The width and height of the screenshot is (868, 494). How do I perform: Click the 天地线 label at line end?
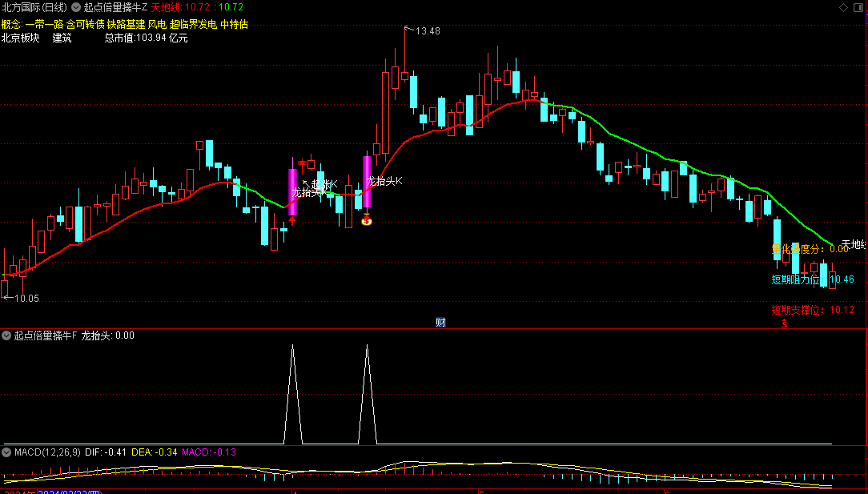[x=854, y=243]
